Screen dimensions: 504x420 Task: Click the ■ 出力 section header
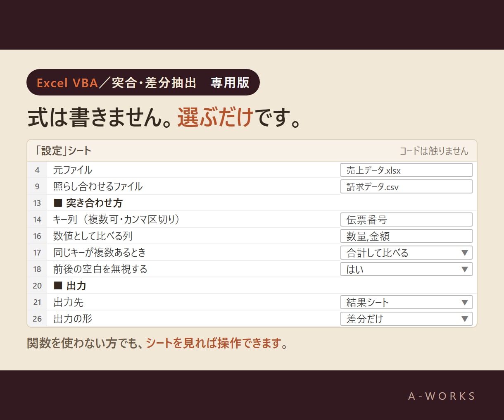pyautogui.click(x=70, y=286)
